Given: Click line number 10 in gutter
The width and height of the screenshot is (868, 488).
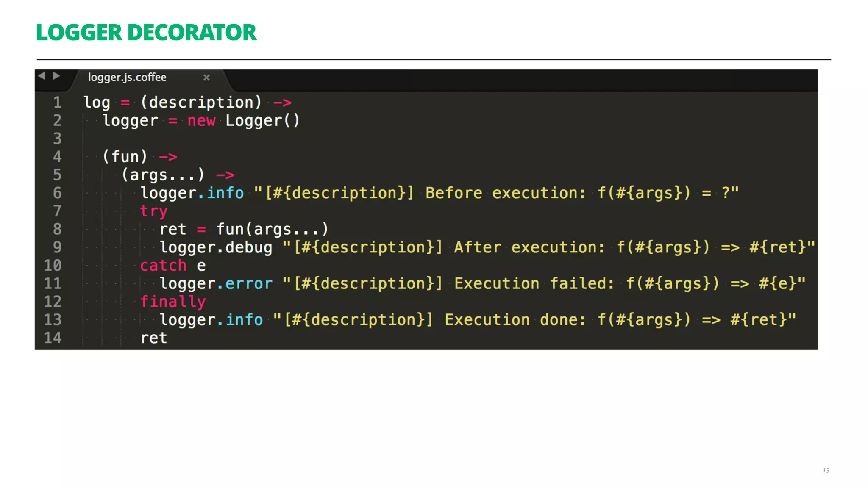Looking at the screenshot, I should (x=53, y=266).
